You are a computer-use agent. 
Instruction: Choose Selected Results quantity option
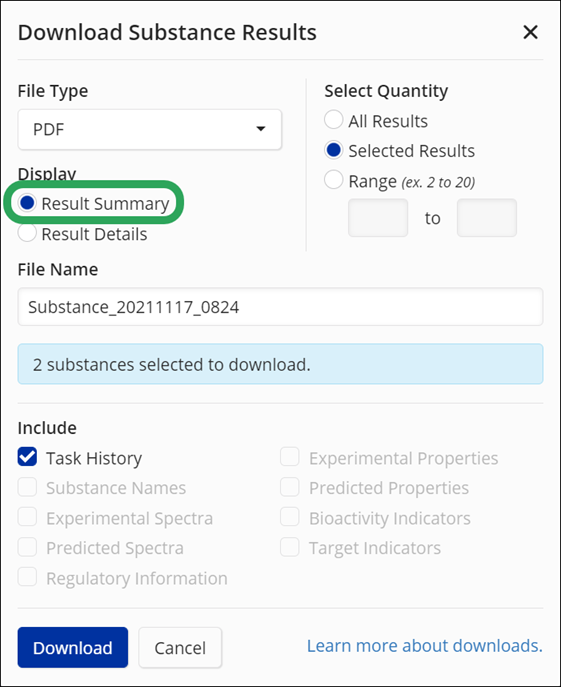[x=334, y=150]
